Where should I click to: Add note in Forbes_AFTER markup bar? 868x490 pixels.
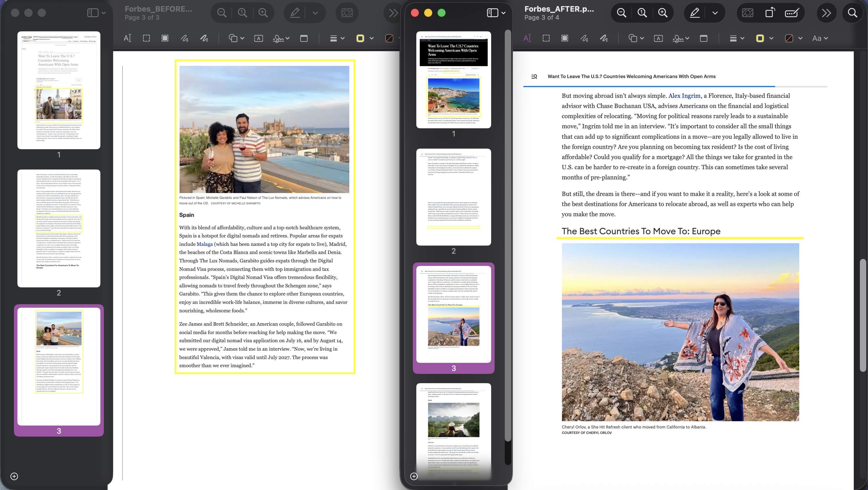point(704,38)
